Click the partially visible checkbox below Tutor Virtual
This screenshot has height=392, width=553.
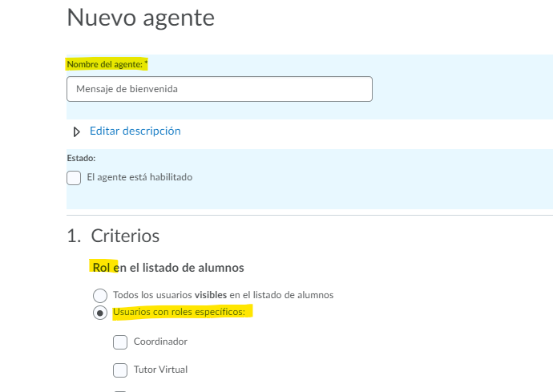120,390
